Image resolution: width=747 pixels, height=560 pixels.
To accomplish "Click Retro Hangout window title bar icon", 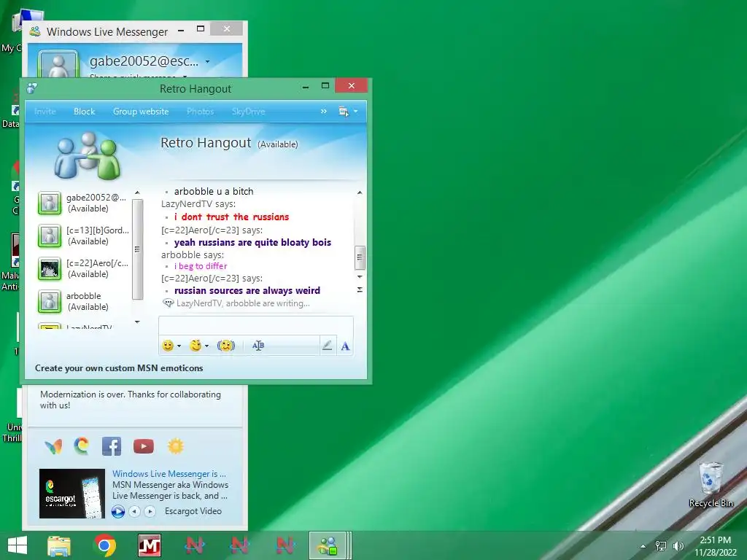I will (x=31, y=88).
